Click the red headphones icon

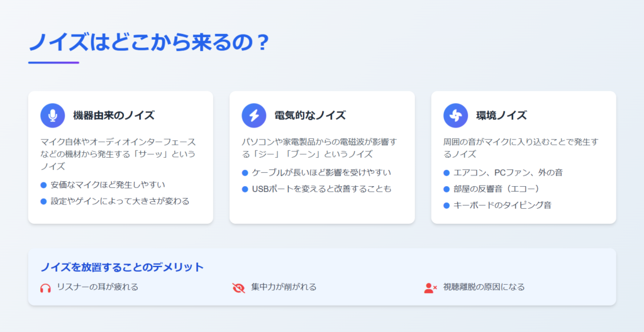pos(45,287)
